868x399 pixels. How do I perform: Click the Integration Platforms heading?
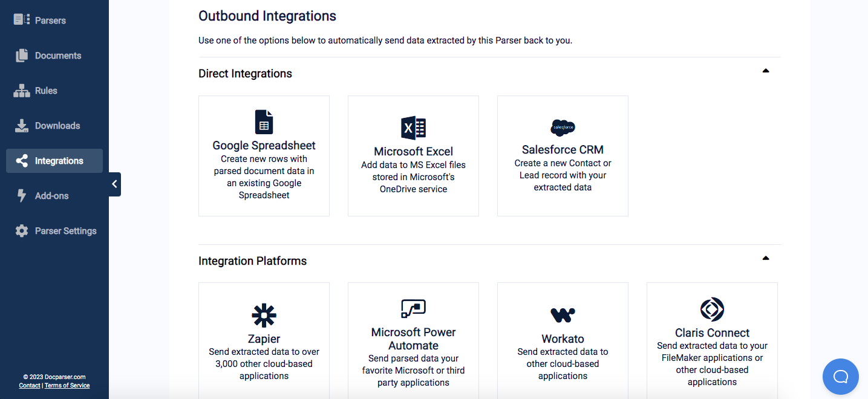point(252,261)
